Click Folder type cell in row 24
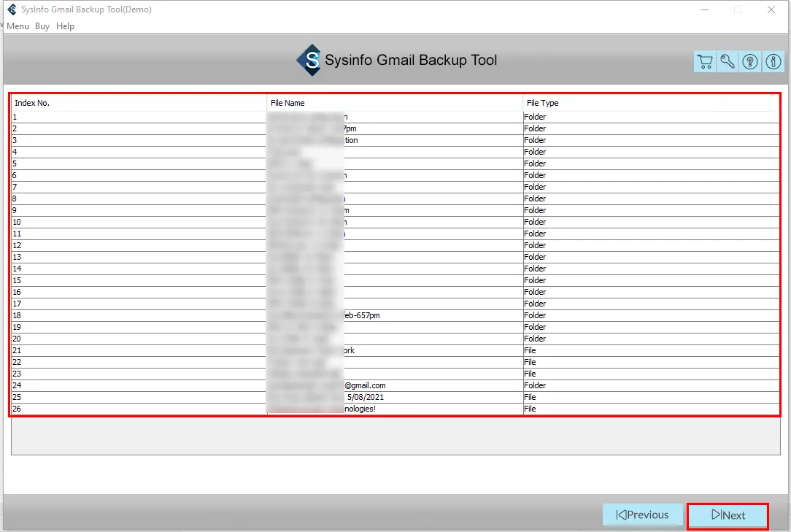Image resolution: width=791 pixels, height=532 pixels. [651, 385]
